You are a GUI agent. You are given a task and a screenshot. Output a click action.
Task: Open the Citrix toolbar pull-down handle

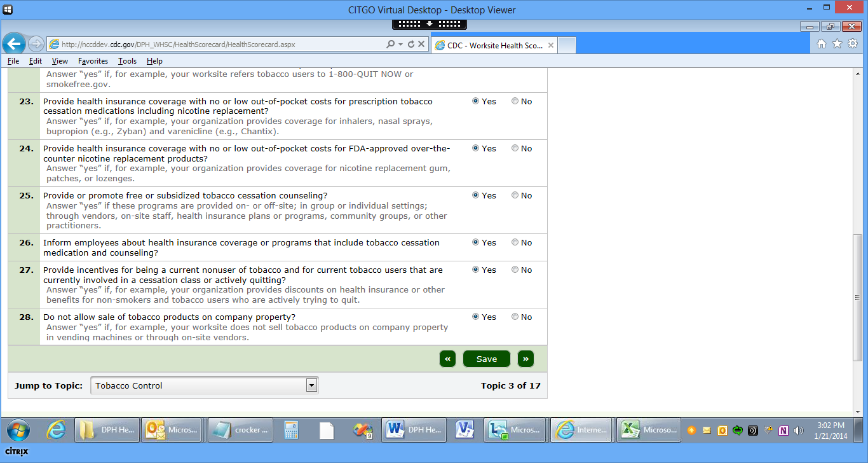[x=430, y=24]
